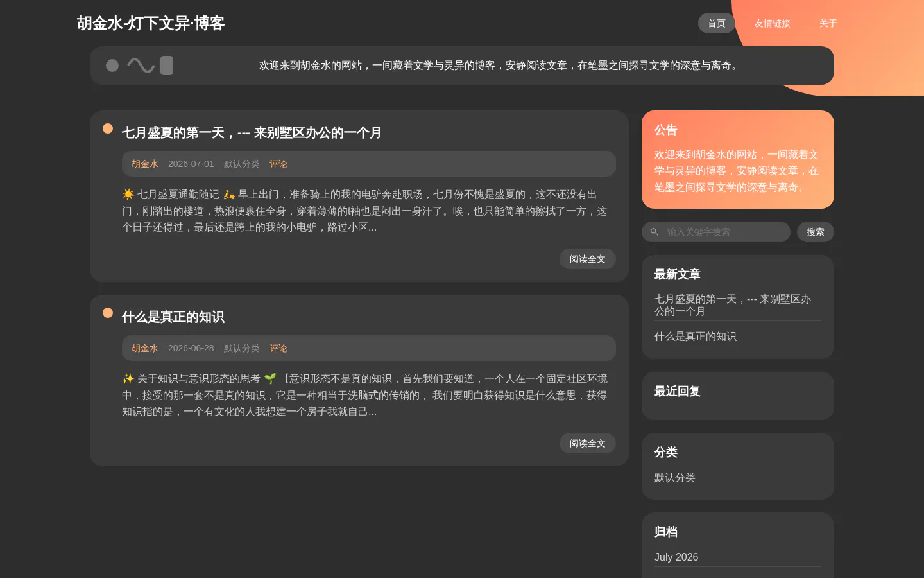Click the rounded rectangle icon in banner
The width and height of the screenshot is (924, 578).
pyautogui.click(x=167, y=66)
